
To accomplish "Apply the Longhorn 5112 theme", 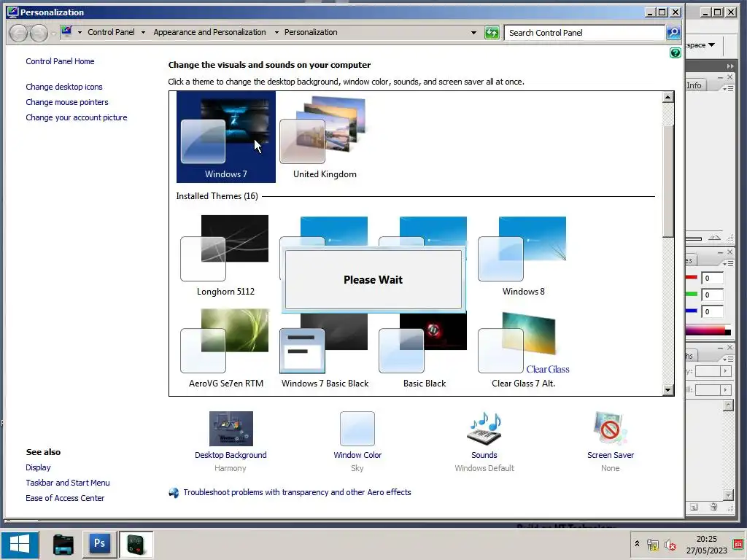I will click(225, 256).
